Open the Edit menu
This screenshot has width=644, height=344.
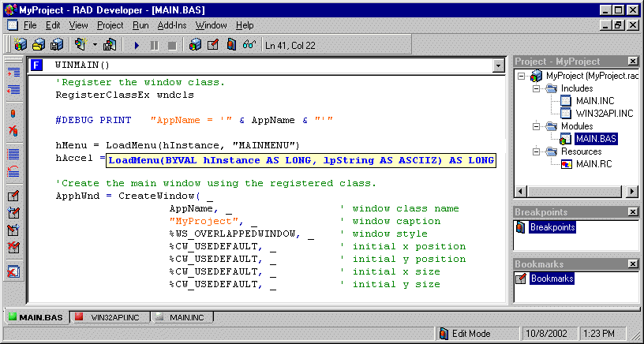pyautogui.click(x=53, y=25)
